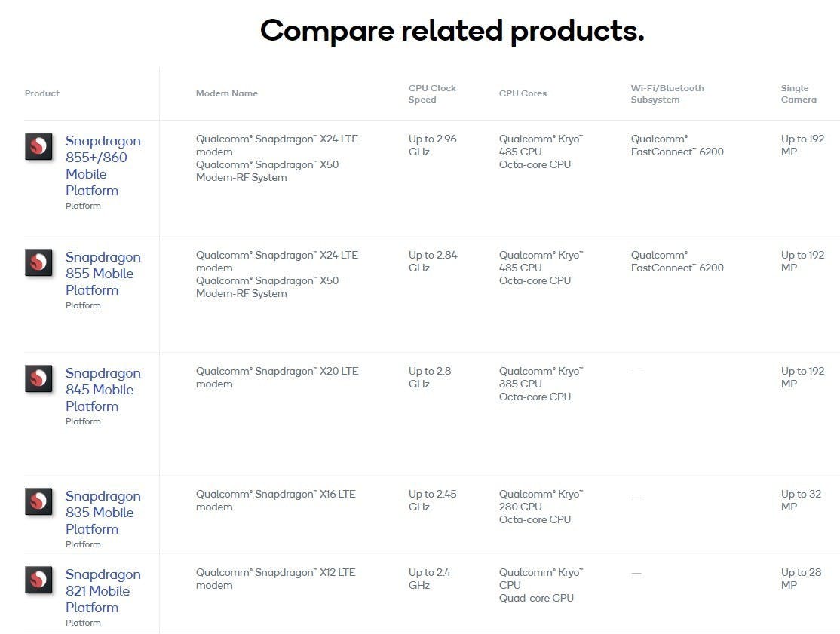Click the Single Camera column header
The height and width of the screenshot is (634, 840).
tap(798, 93)
